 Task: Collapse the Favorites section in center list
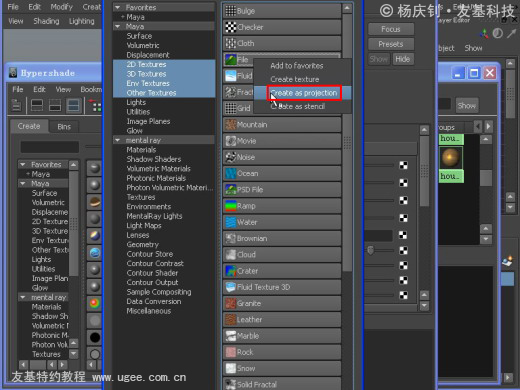point(117,7)
